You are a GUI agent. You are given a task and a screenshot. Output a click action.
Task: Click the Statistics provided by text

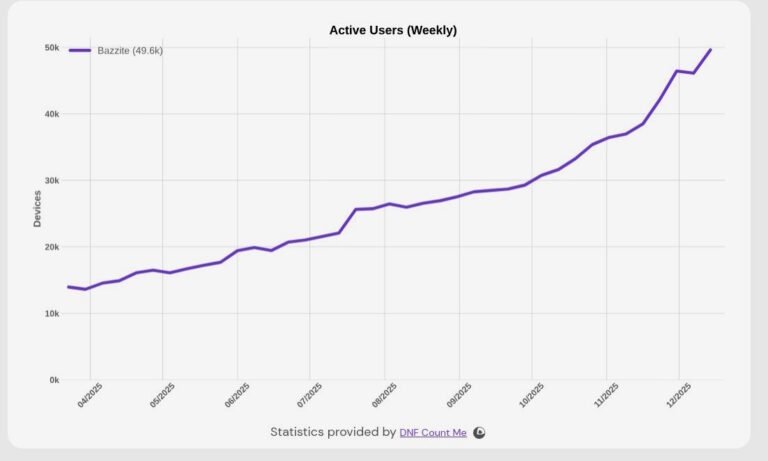pos(332,432)
